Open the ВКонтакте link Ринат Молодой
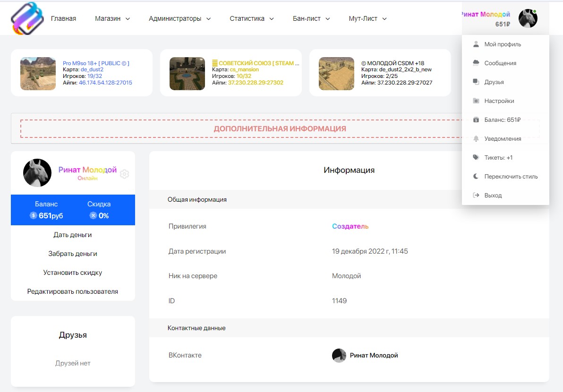Viewport: 563px width, 392px height. tap(373, 355)
